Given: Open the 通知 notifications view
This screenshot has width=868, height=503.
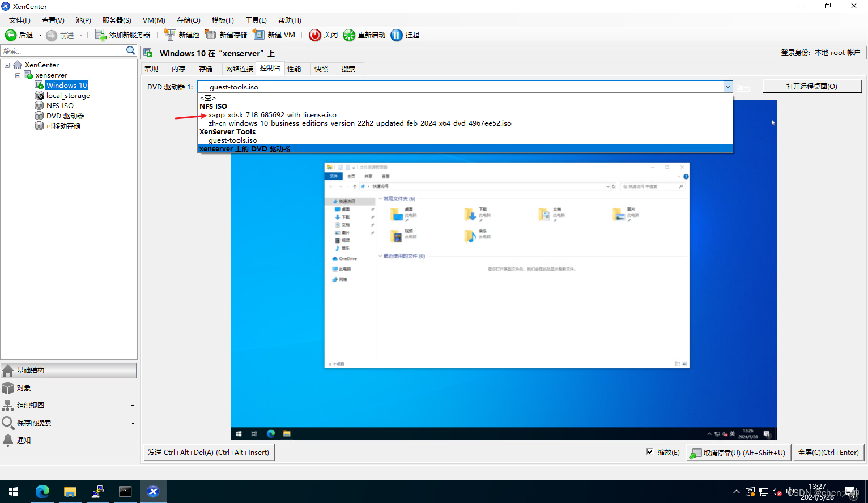Looking at the screenshot, I should tap(69, 440).
